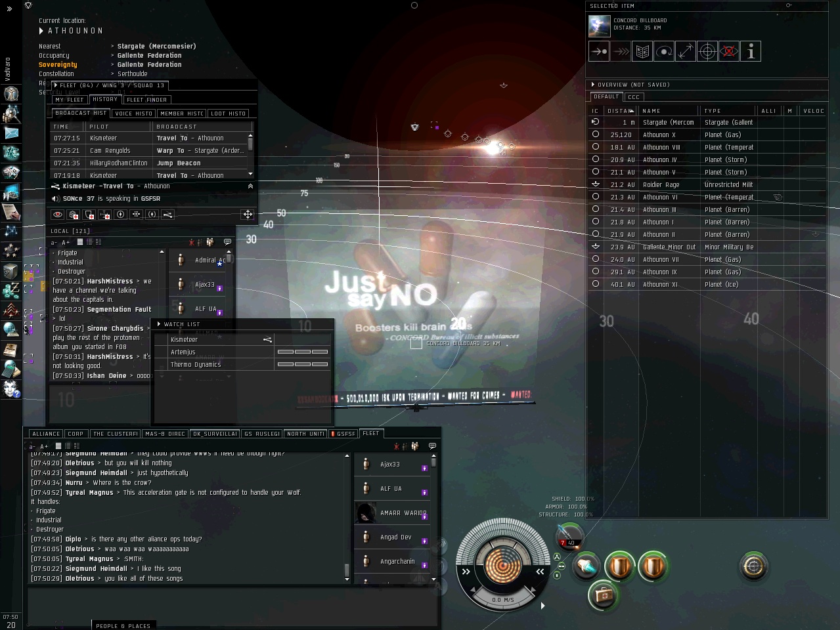Increase ship speed with right chevrons
Viewport: 840px width, 630px height.
[x=540, y=572]
